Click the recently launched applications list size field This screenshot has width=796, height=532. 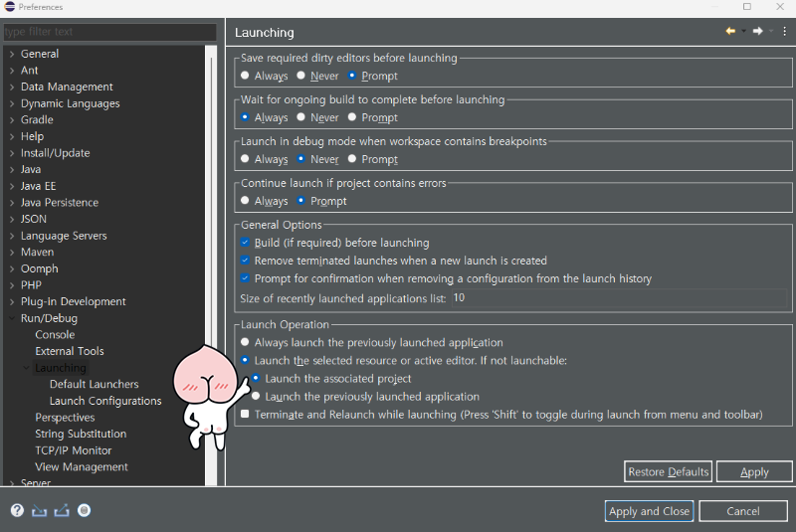(x=619, y=297)
